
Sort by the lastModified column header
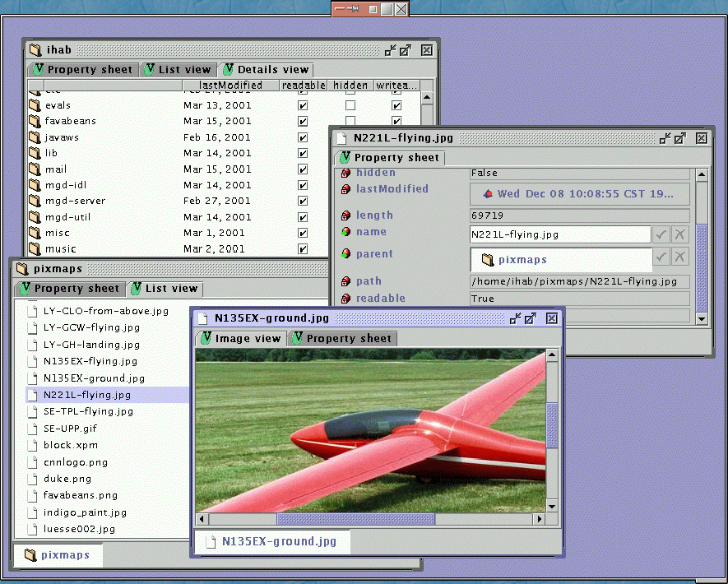[231, 85]
